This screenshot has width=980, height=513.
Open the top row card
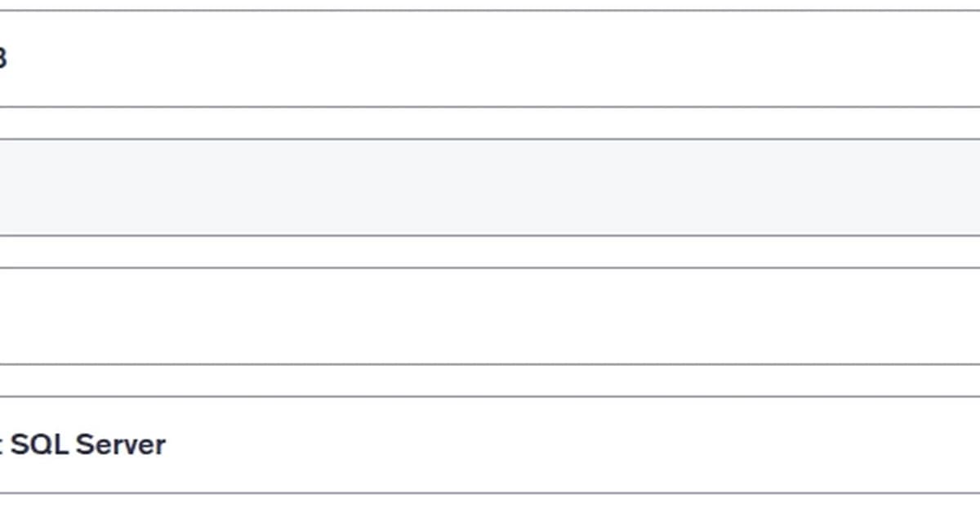(490, 59)
